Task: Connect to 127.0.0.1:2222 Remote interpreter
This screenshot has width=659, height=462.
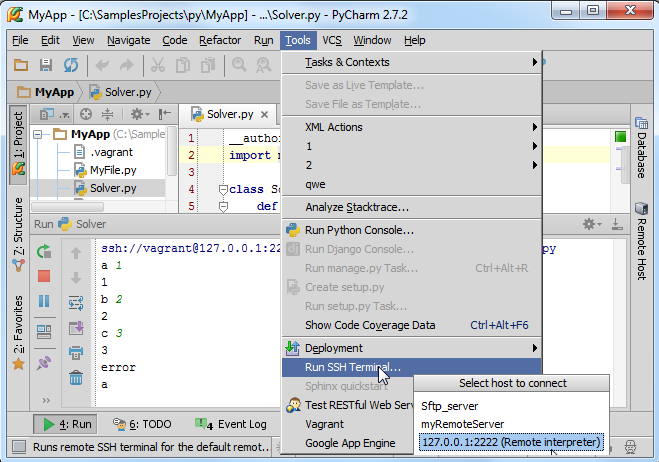Action: (x=511, y=442)
